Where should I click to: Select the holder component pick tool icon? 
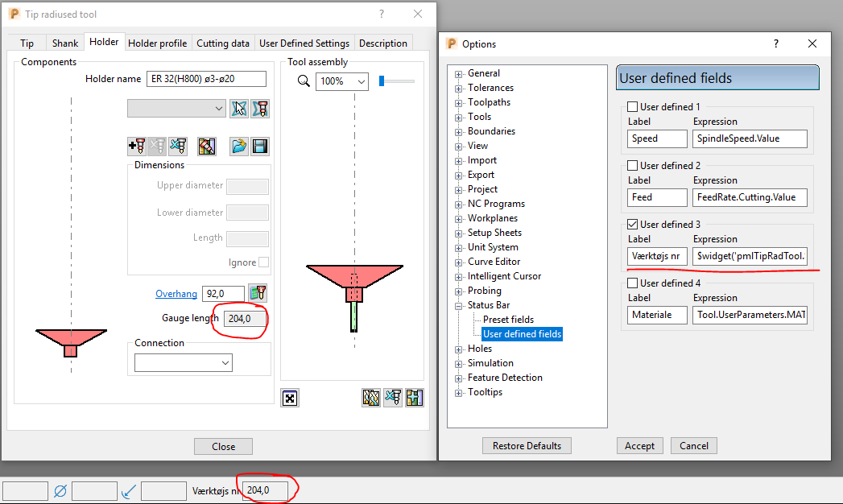[239, 108]
